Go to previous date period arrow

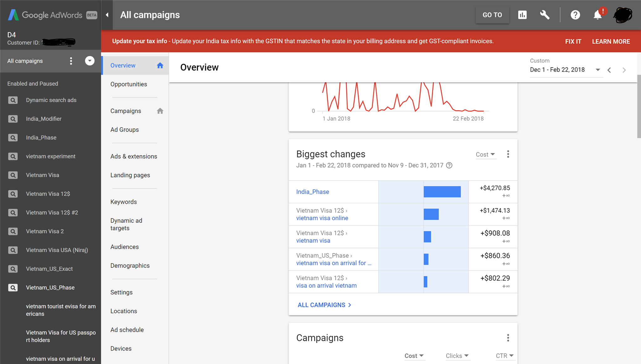(x=609, y=70)
